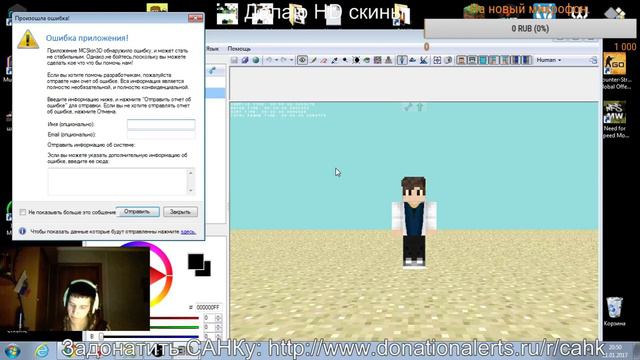Open the Need for Speed desktop icon

point(615,120)
